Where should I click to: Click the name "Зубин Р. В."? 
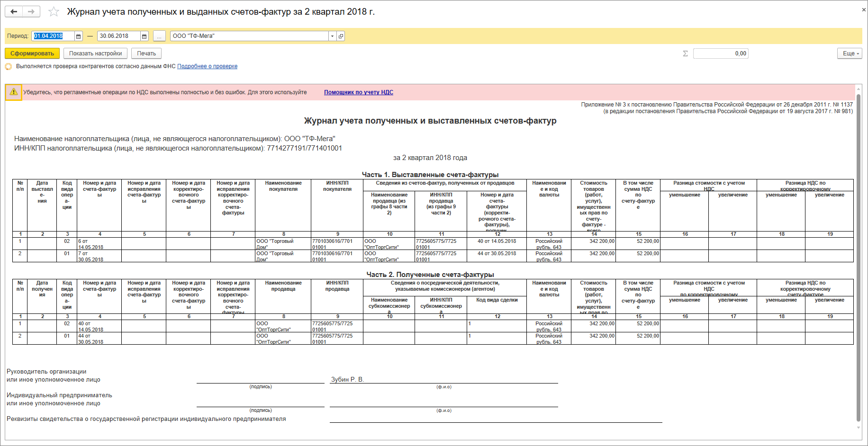pos(347,379)
